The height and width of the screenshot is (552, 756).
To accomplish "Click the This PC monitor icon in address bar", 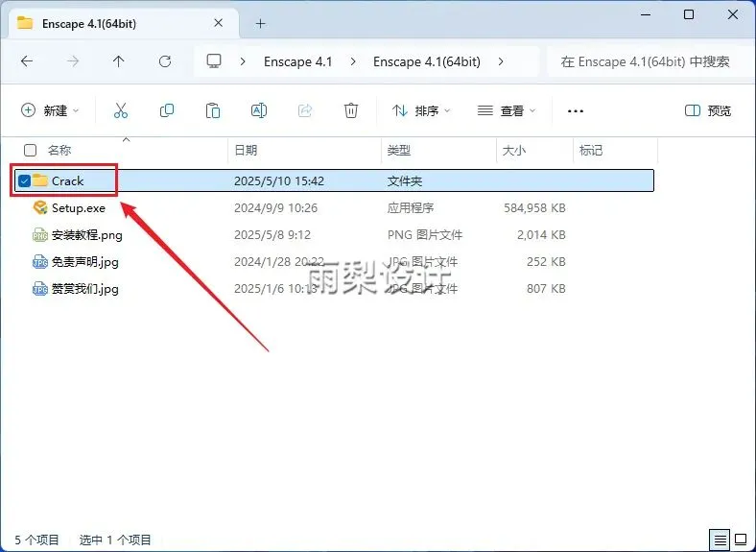I will (x=214, y=61).
